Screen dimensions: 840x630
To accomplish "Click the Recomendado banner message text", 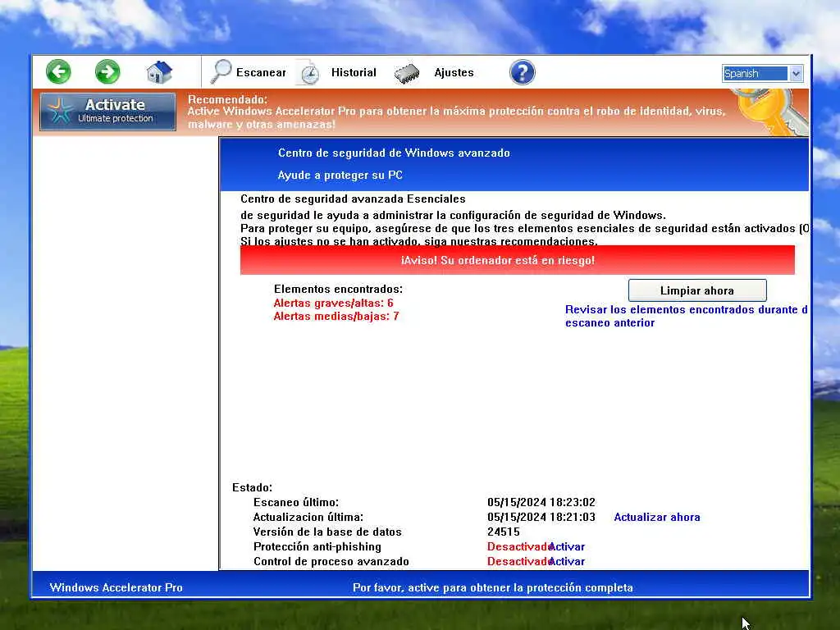I will 456,112.
